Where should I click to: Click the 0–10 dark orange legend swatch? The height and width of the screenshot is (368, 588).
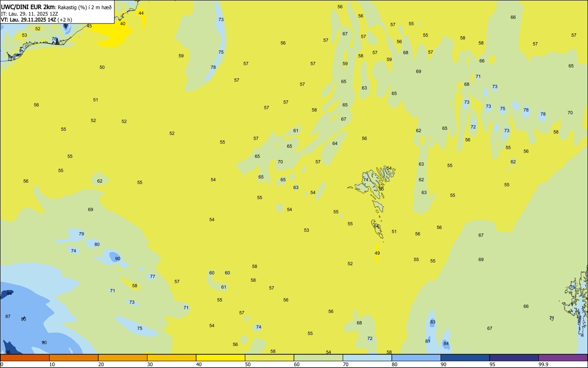25,357
